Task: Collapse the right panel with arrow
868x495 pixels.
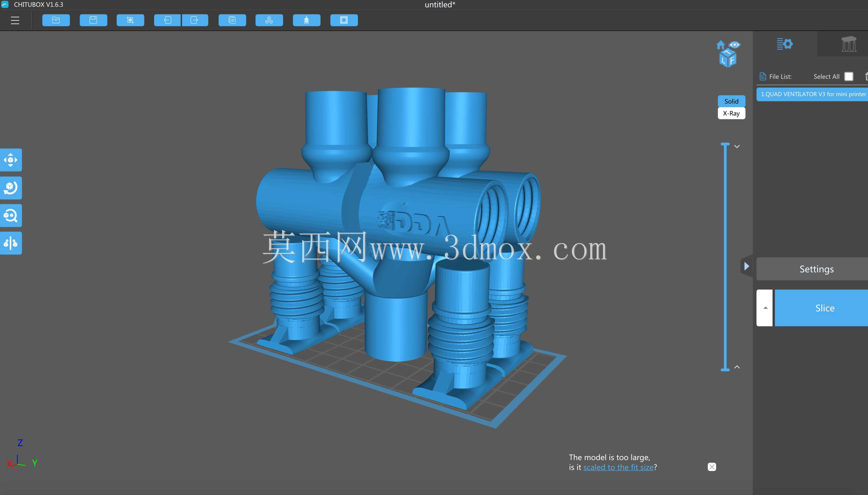Action: pyautogui.click(x=747, y=266)
